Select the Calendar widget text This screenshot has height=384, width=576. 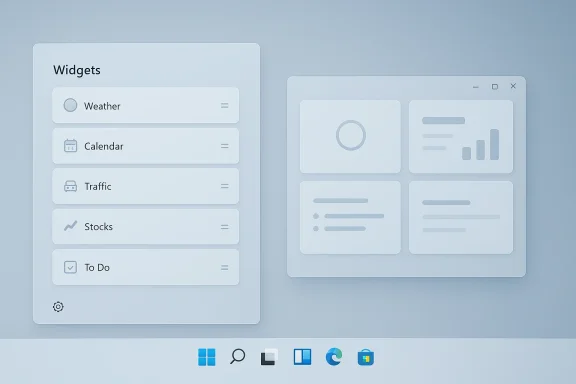pos(104,146)
